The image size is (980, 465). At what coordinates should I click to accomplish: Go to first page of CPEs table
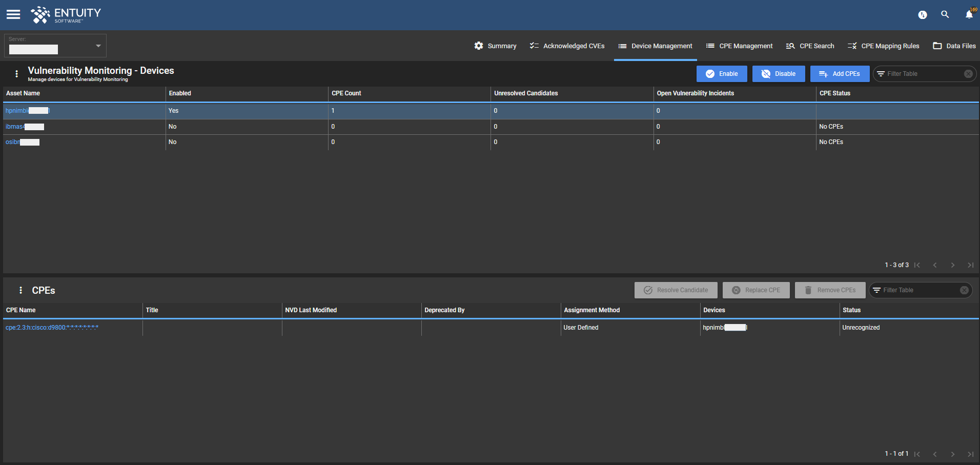pyautogui.click(x=917, y=454)
